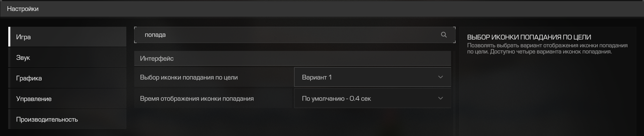The height and width of the screenshot is (136, 644).
Task: Open the Графика settings section
Action: pos(68,78)
